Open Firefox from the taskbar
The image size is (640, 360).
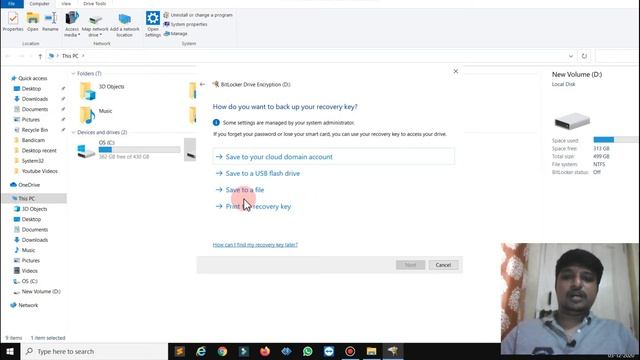tap(265, 351)
